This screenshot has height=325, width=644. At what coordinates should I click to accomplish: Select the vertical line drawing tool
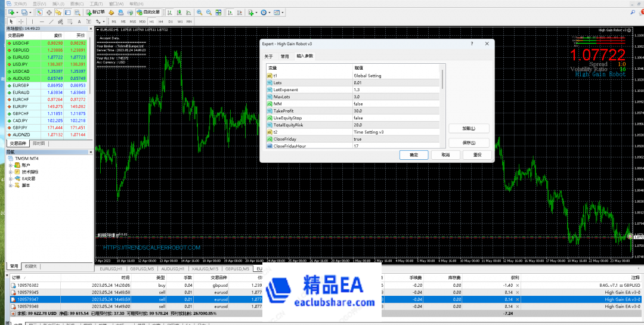(x=33, y=21)
